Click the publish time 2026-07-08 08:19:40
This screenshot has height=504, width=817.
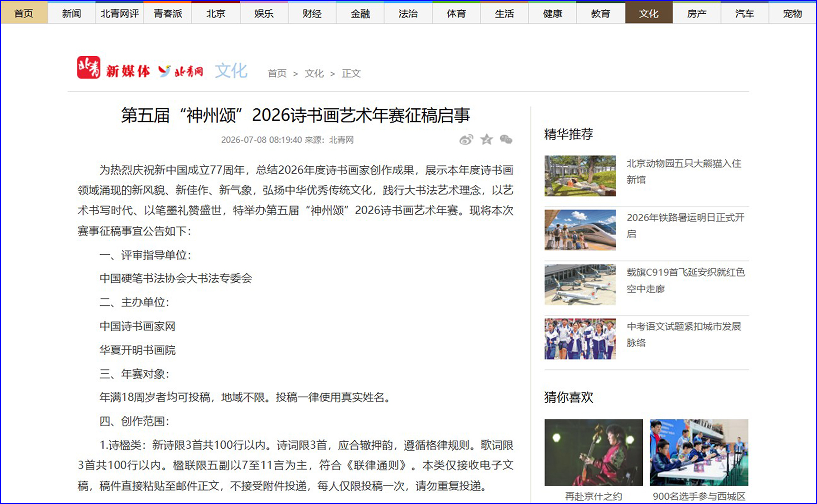[261, 140]
